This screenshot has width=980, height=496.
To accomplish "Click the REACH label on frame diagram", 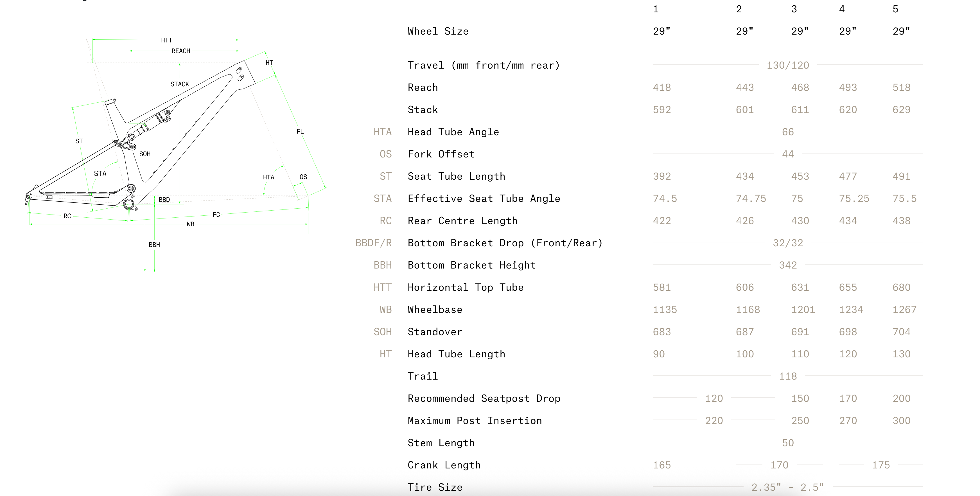I will coord(181,51).
